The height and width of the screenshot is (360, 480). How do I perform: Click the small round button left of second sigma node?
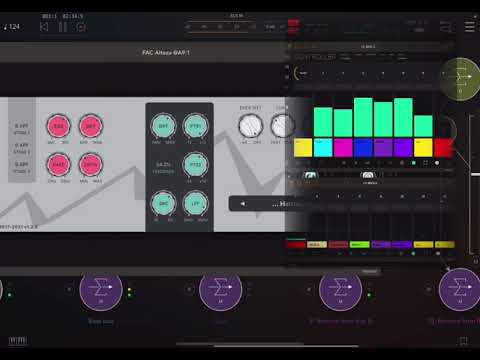tap(189, 289)
